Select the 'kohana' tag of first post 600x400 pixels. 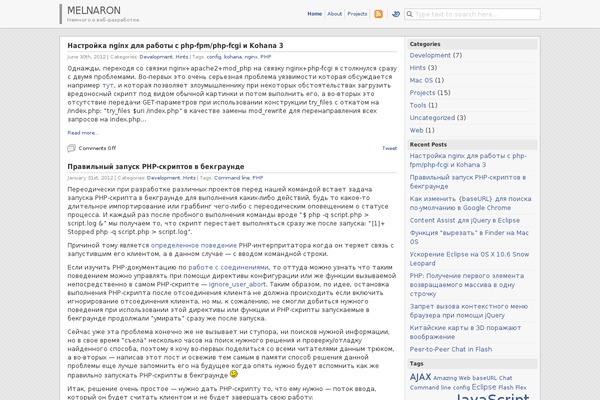click(233, 57)
